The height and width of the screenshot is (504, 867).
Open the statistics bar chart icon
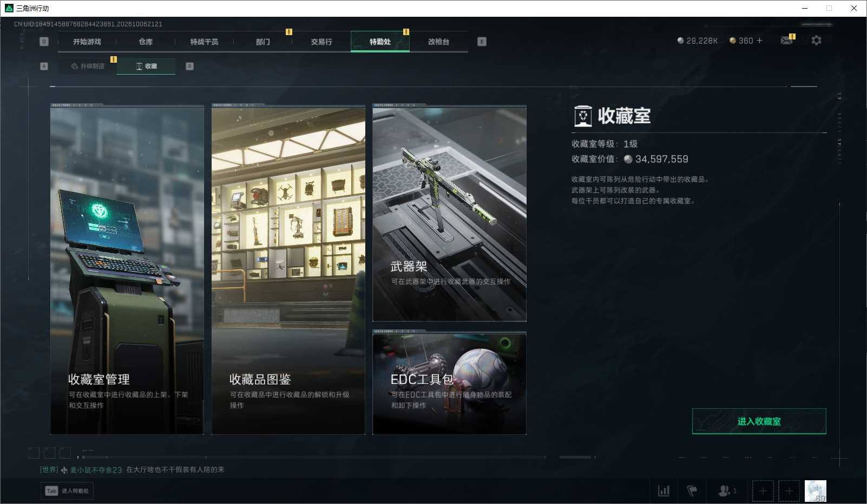pos(664,491)
